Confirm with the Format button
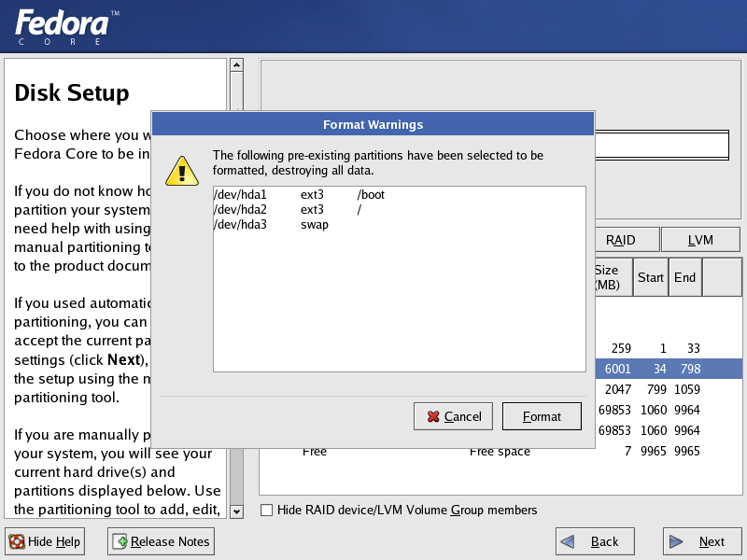 (542, 416)
